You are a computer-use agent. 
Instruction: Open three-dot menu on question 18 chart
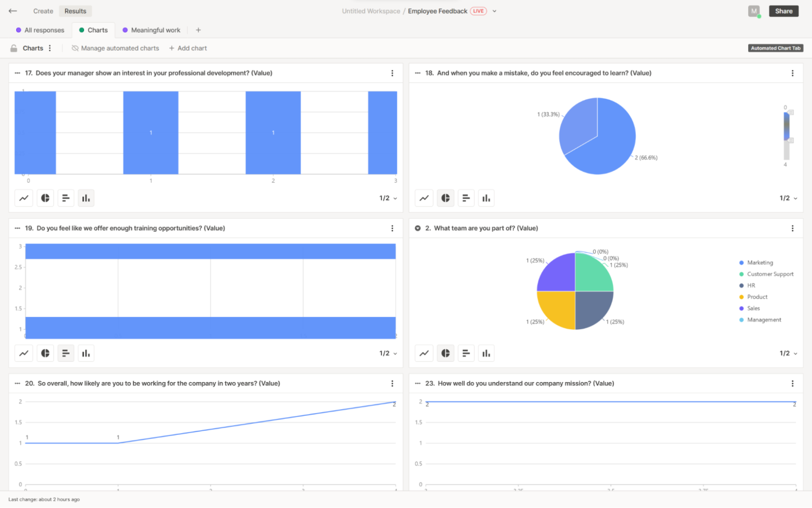click(x=792, y=73)
